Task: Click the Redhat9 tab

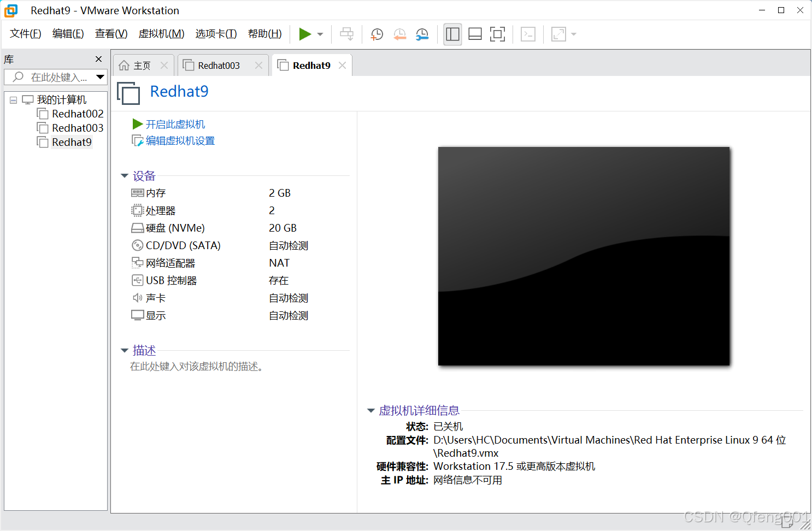Action: tap(311, 66)
